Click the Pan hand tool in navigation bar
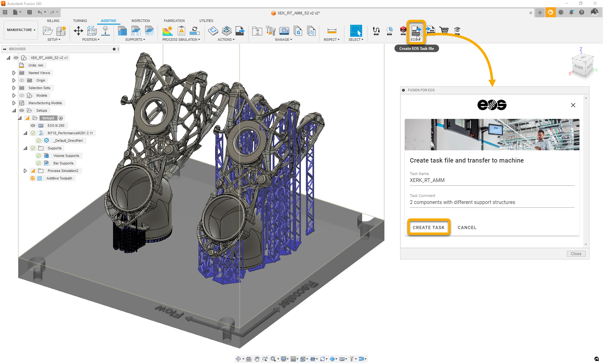Screen dimensions: 603x364 point(257,359)
